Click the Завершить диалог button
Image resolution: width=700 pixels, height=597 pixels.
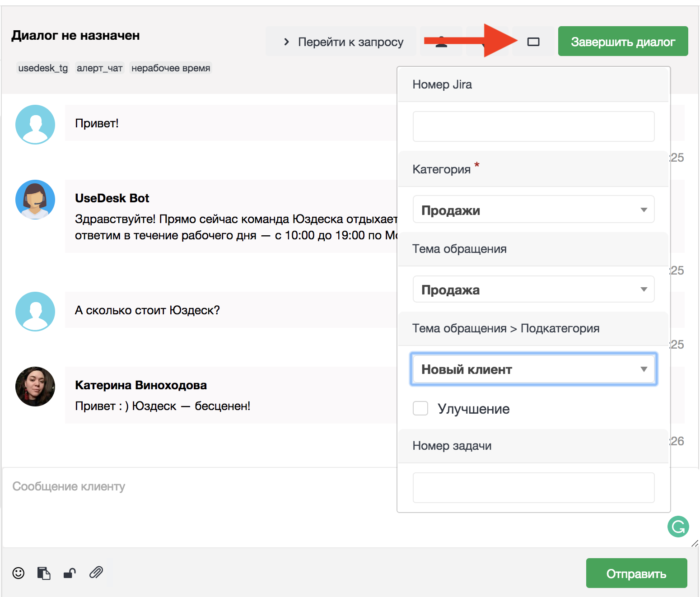(623, 42)
